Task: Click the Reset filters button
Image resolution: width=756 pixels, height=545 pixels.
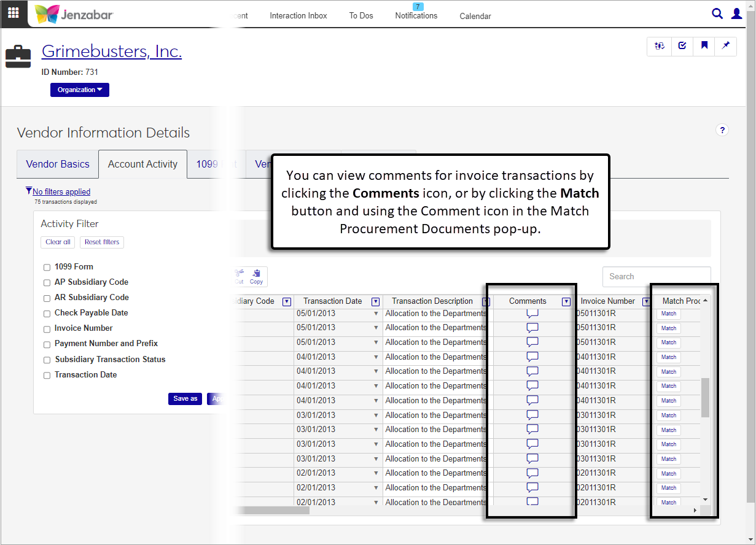Action: pyautogui.click(x=102, y=242)
